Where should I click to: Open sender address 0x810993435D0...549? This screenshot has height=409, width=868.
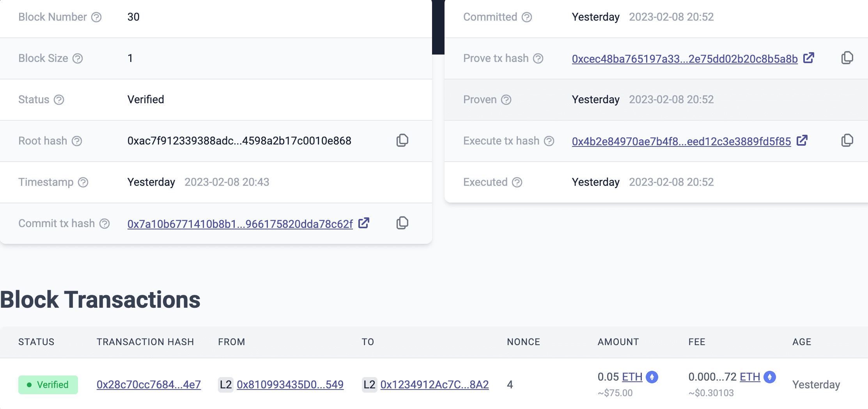pyautogui.click(x=290, y=385)
